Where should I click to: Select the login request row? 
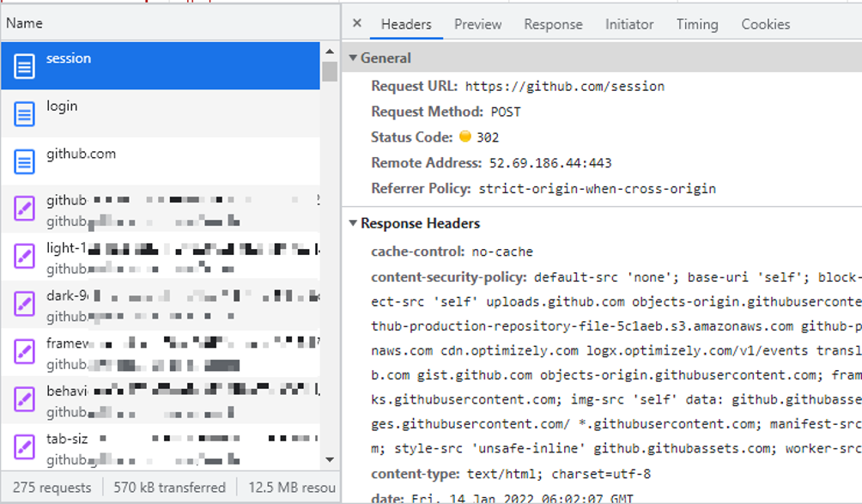[x=161, y=113]
